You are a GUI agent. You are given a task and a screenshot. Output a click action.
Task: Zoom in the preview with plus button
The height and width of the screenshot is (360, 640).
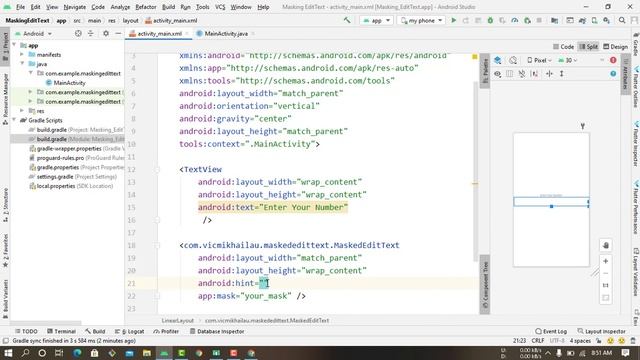(x=606, y=261)
